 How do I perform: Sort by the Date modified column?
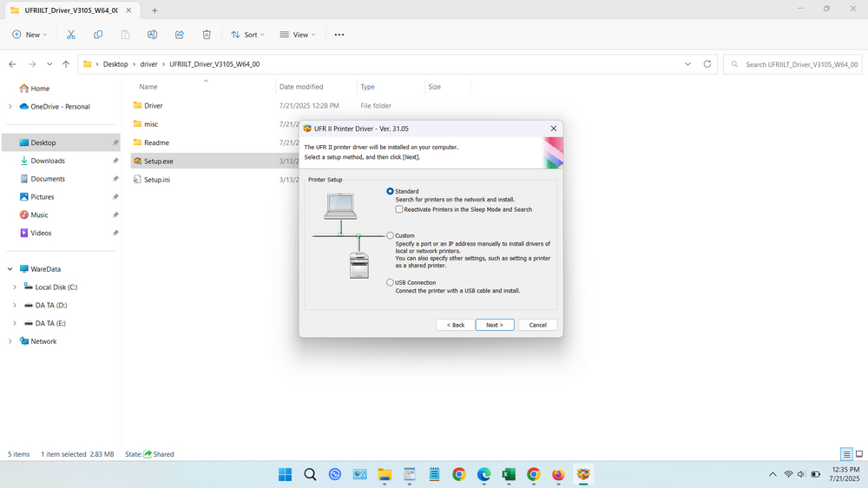[301, 87]
